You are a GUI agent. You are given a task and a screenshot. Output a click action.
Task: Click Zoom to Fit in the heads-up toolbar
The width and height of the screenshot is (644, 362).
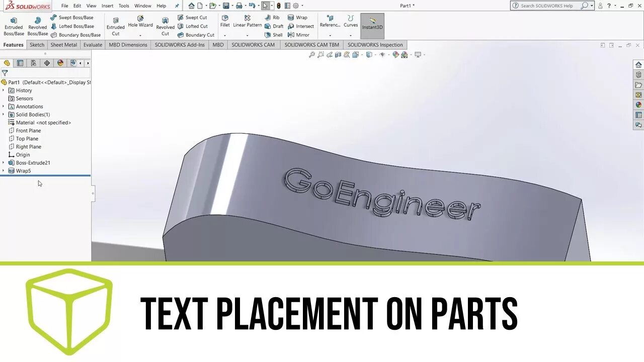pos(312,55)
